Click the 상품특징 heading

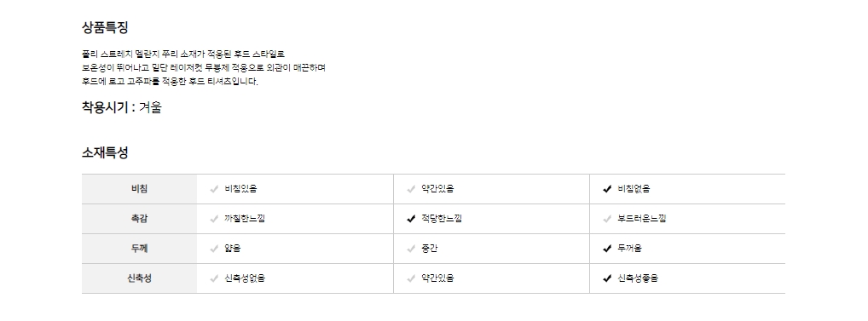(105, 27)
